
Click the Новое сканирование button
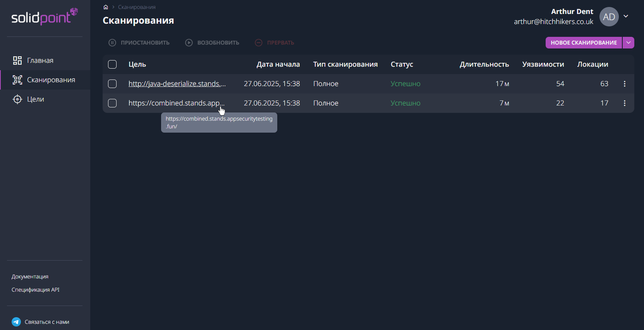[x=584, y=43]
